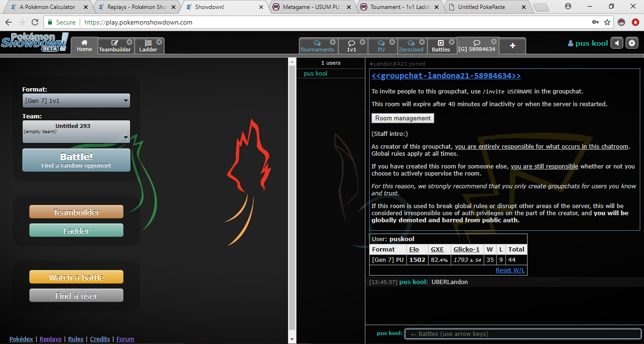
Task: Switch to the Teambuilder tab
Action: 115,46
